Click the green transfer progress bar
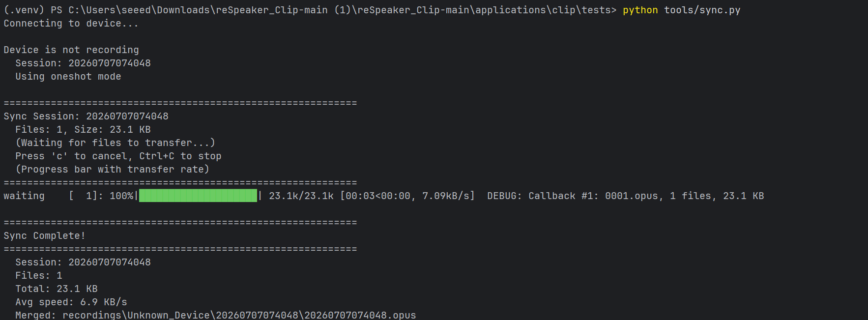Screen dimensions: 868x320 [198, 196]
